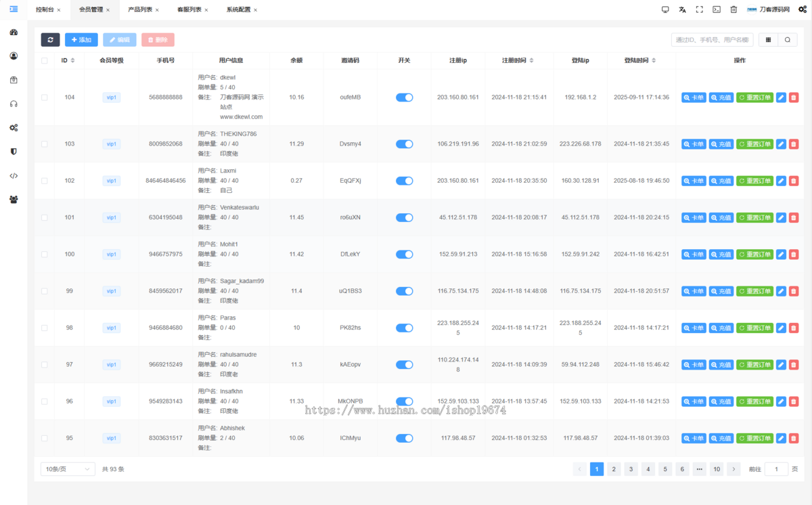Switch to the 控制台 tab
The image size is (812, 505).
(x=45, y=9)
